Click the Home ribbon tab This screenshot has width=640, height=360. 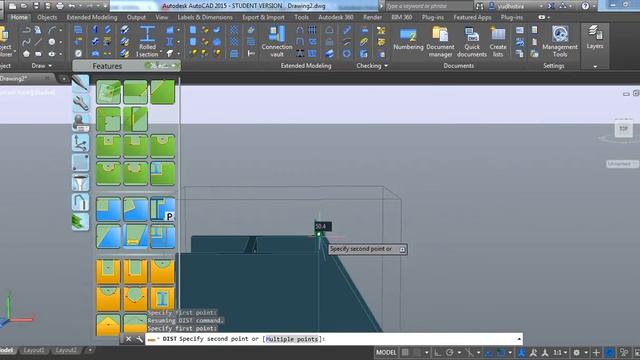click(19, 17)
